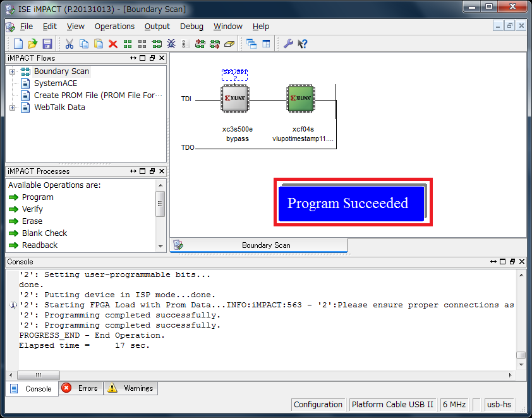Image resolution: width=532 pixels, height=418 pixels.
Task: Open a project with the folder icon
Action: (33, 44)
